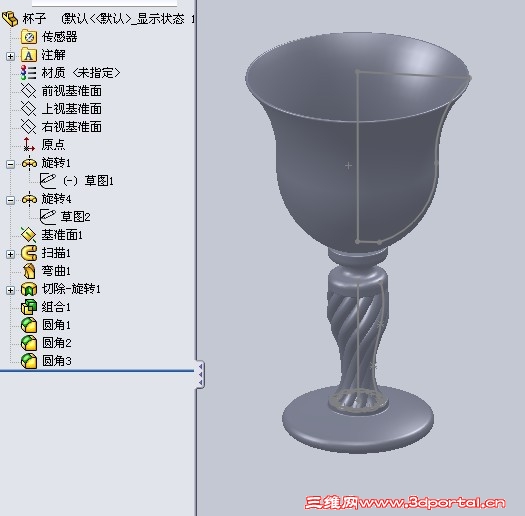Select the 上视基准面 label

pyautogui.click(x=72, y=109)
